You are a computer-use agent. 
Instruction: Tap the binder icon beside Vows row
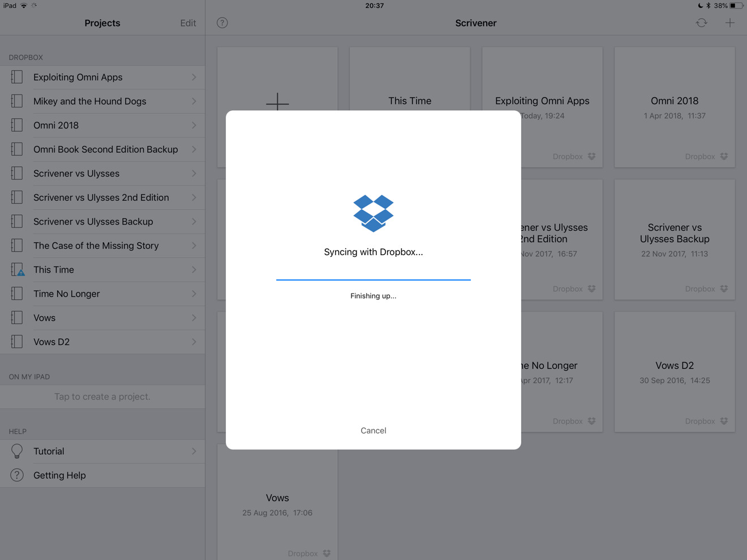tap(17, 317)
